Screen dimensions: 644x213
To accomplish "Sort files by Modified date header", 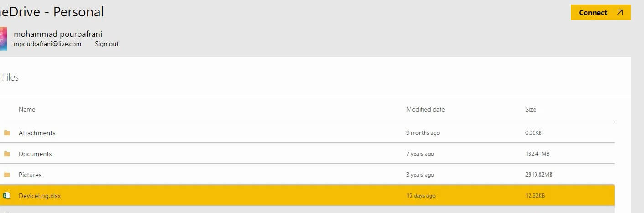I will click(x=425, y=109).
